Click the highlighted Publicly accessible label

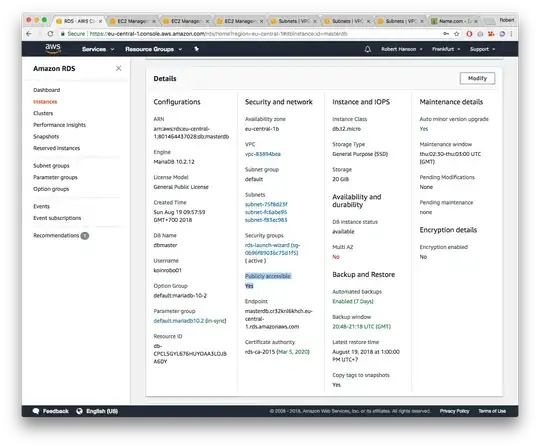coord(268,276)
